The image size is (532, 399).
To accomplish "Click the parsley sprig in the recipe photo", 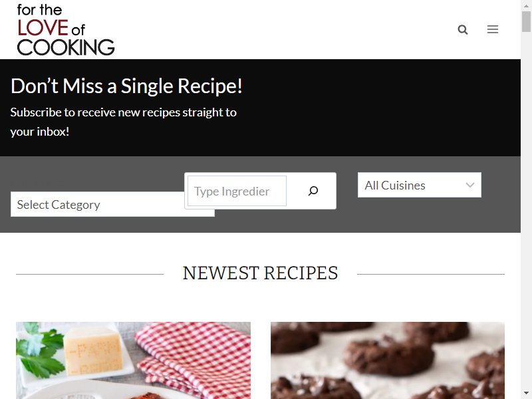I will tap(40, 350).
